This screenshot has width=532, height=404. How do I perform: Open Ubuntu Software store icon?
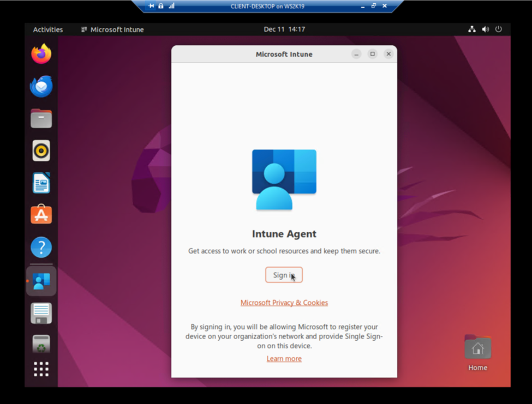(x=41, y=215)
